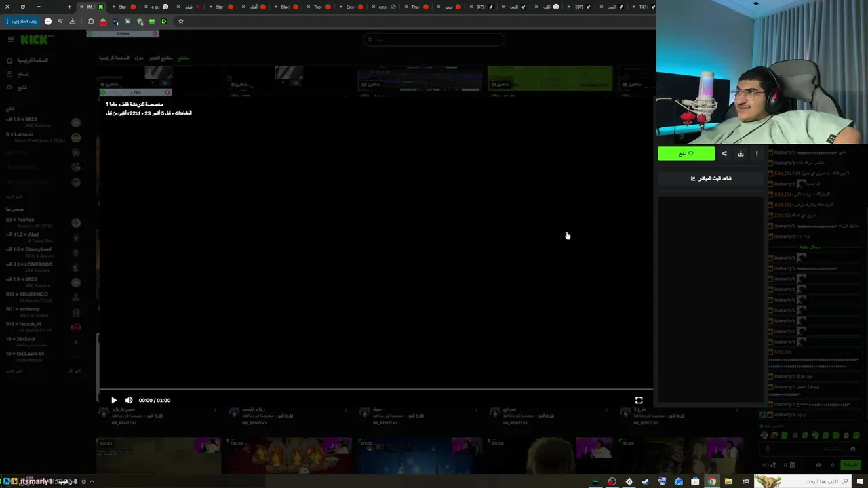868x488 pixels.
Task: Open Chrome media controls icon
Action: click(60, 22)
